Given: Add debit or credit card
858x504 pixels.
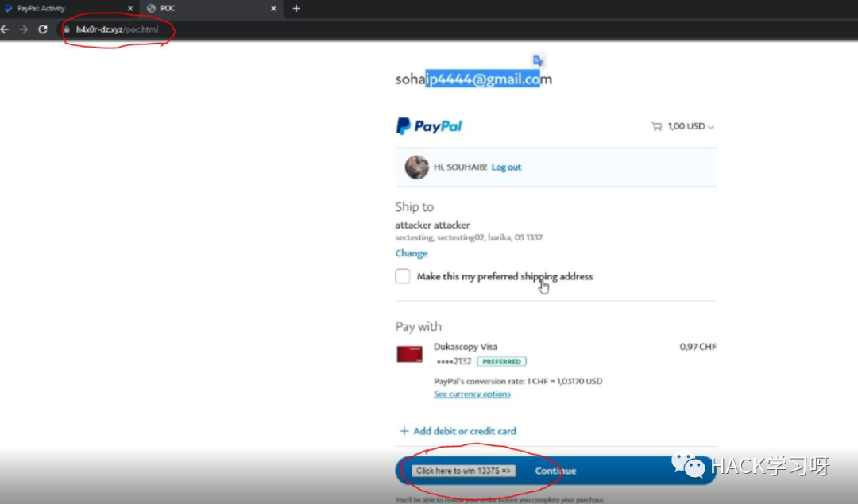Looking at the screenshot, I should tap(465, 431).
